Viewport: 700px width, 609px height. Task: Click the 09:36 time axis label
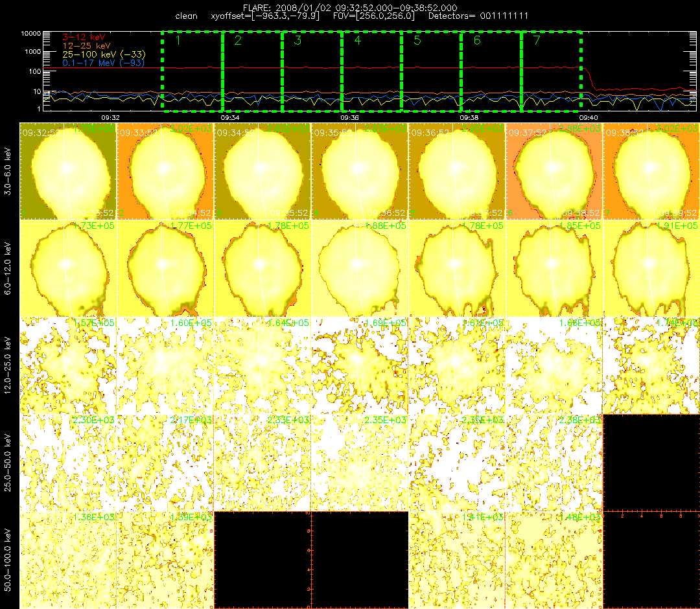click(x=349, y=117)
